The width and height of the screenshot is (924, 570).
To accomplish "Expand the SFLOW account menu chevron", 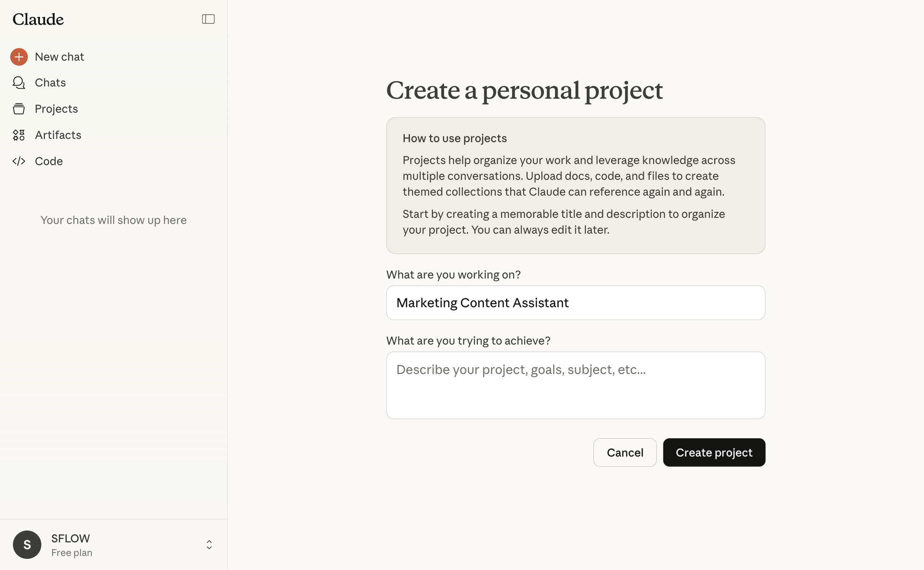I will pos(209,545).
